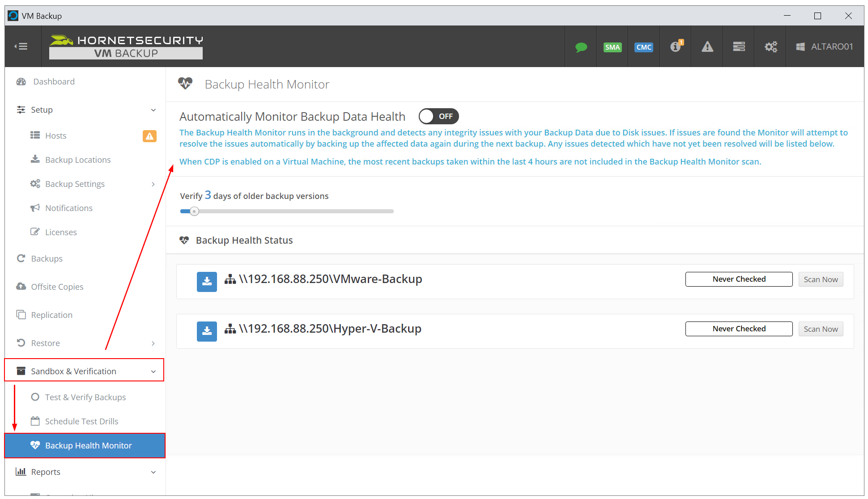Select Backup Health Monitor menu item

tap(85, 446)
